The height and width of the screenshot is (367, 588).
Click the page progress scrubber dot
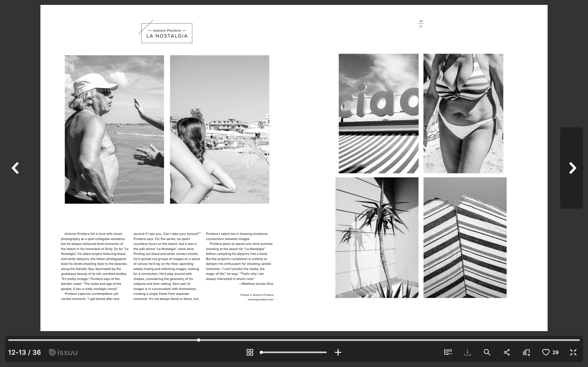pos(198,340)
